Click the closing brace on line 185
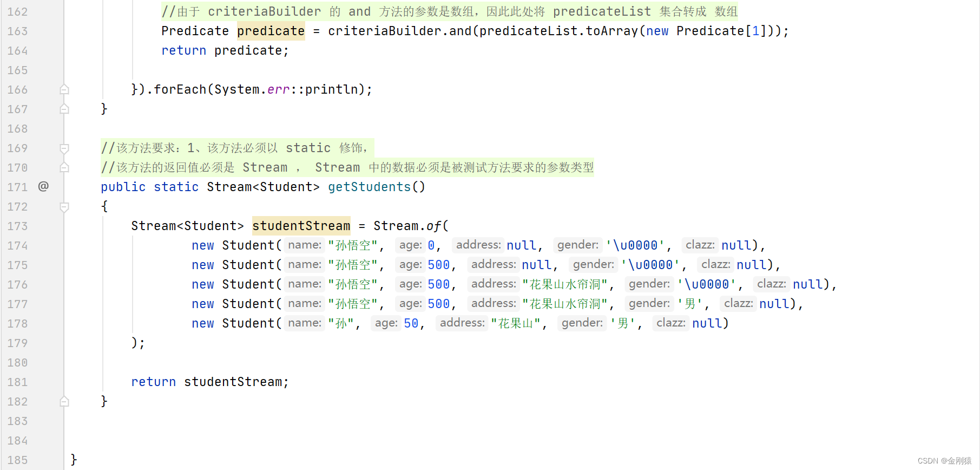 pos(74,460)
